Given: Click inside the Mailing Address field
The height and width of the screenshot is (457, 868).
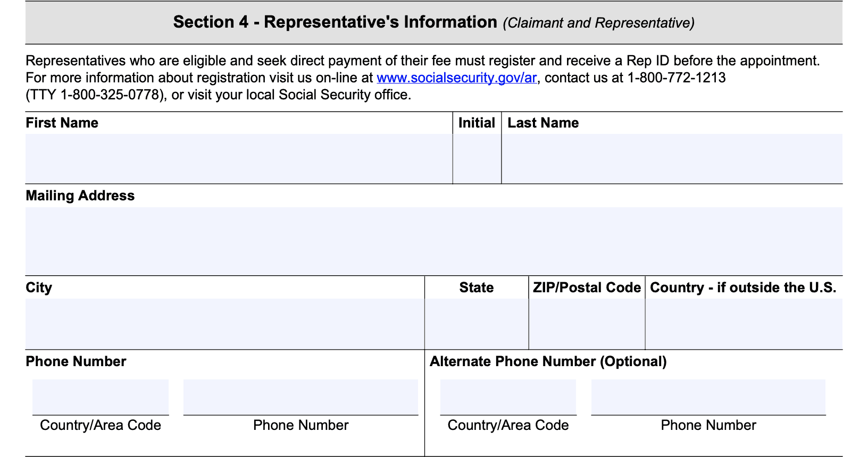Looking at the screenshot, I should pyautogui.click(x=433, y=241).
